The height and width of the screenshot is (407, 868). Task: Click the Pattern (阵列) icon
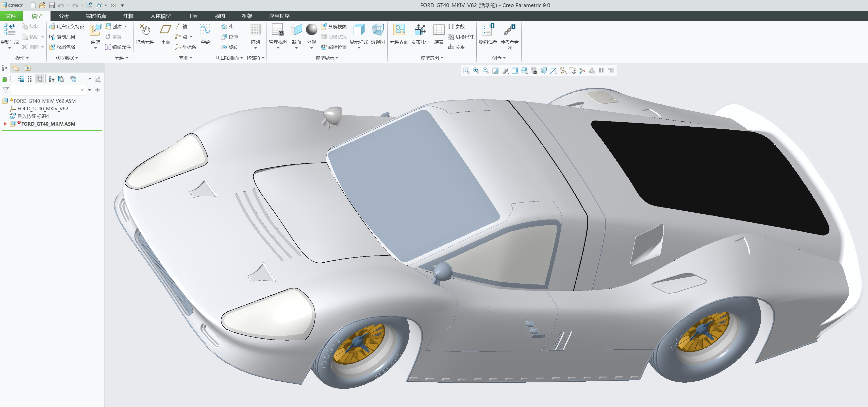coord(255,30)
